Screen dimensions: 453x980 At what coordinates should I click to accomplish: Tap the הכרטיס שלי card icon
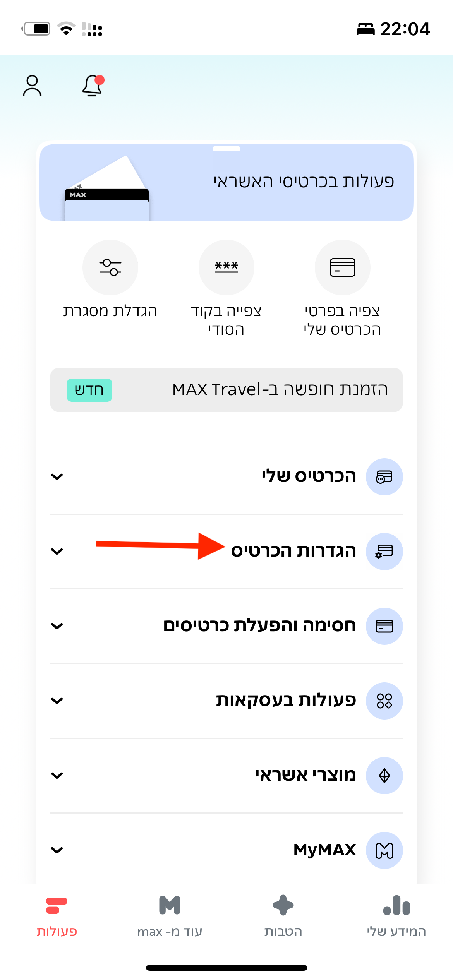point(384,477)
